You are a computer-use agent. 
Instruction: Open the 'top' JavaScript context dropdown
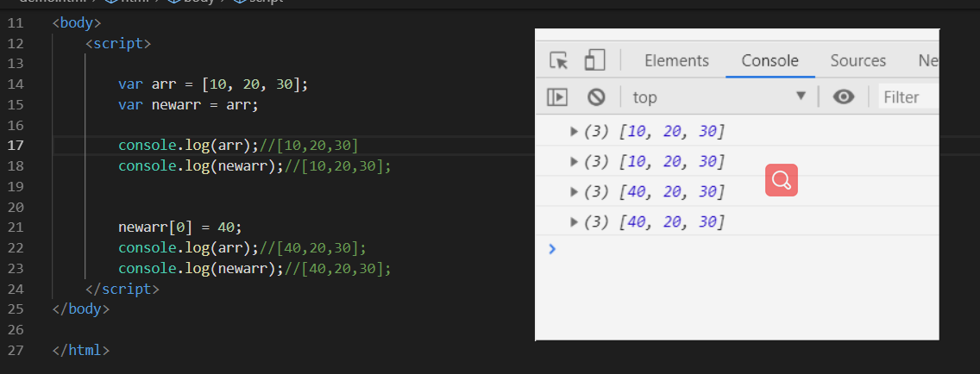719,97
